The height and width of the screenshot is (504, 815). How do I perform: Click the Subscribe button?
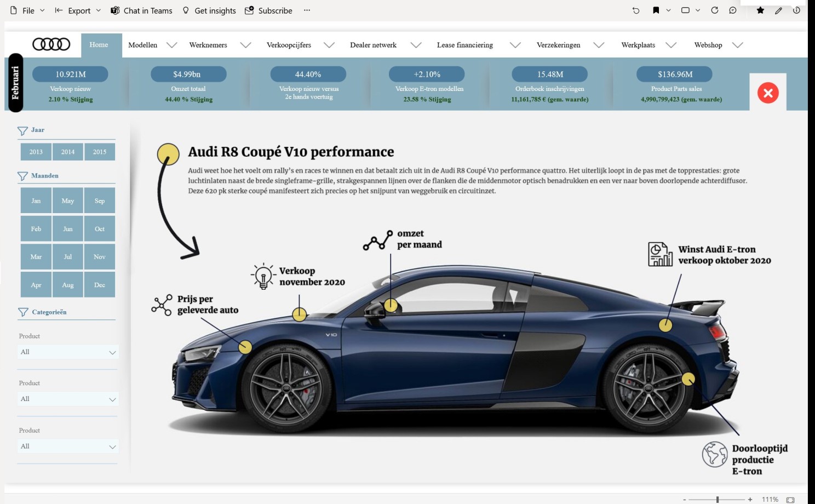268,10
